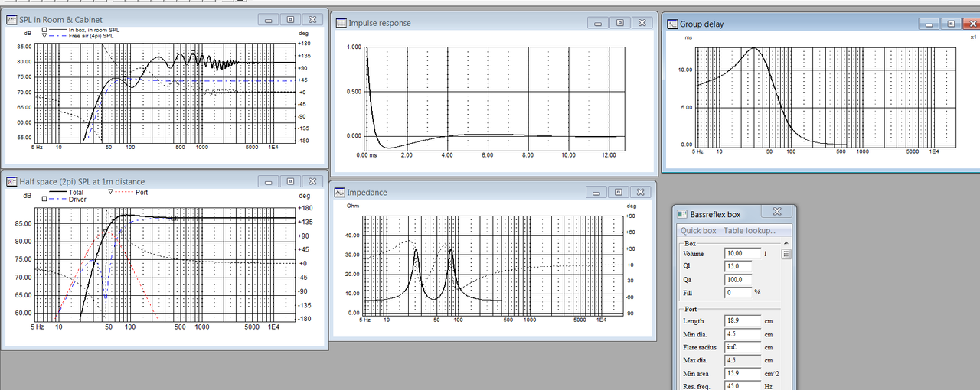Click the Flare radius field
The width and height of the screenshot is (980, 390).
tap(742, 347)
